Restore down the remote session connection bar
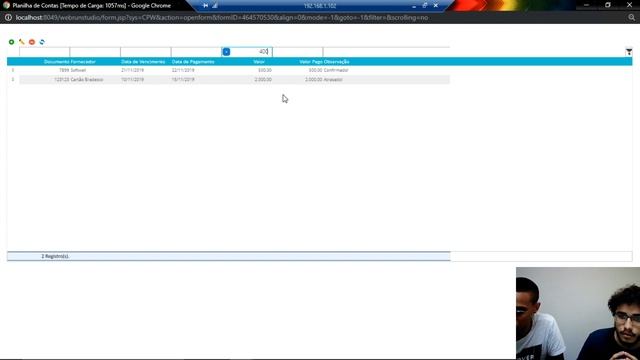The image size is (640, 360). 425,6
